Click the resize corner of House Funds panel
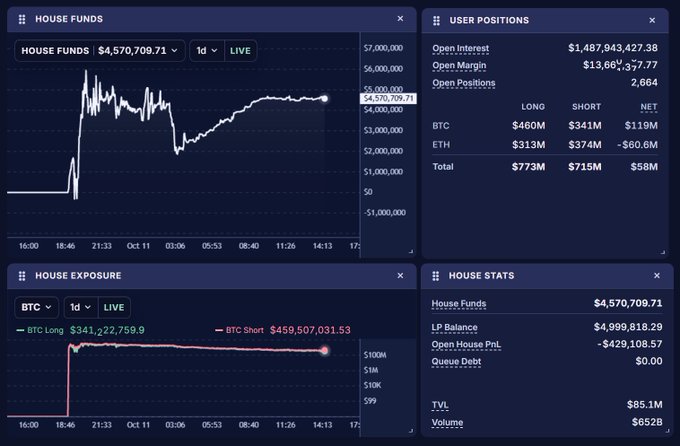 [x=411, y=251]
